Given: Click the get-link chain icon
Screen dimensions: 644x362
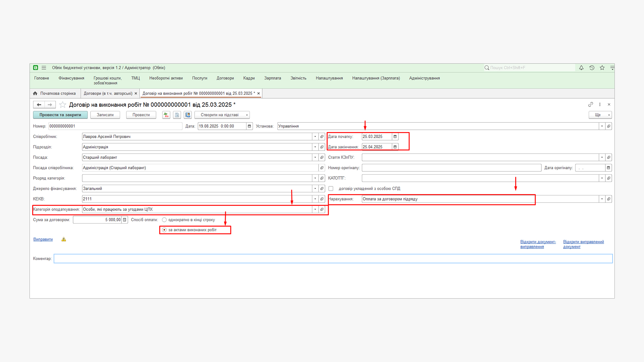Looking at the screenshot, I should [x=590, y=105].
